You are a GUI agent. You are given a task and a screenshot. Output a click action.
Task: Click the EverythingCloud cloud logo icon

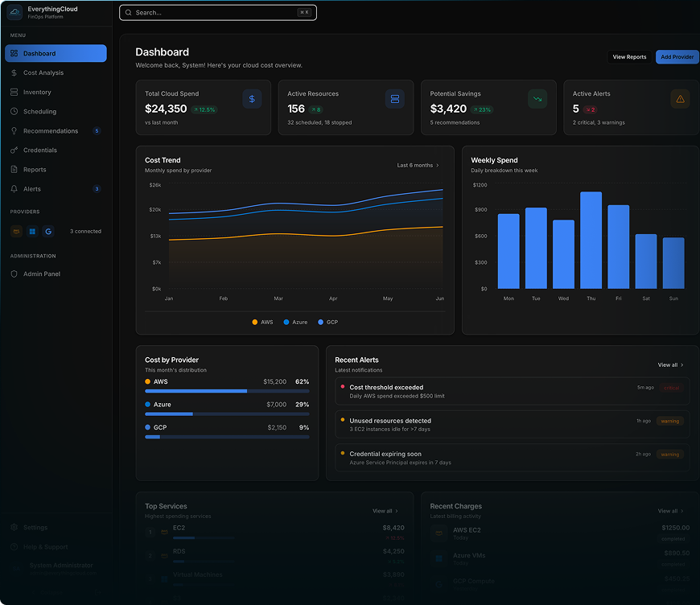tap(14, 13)
